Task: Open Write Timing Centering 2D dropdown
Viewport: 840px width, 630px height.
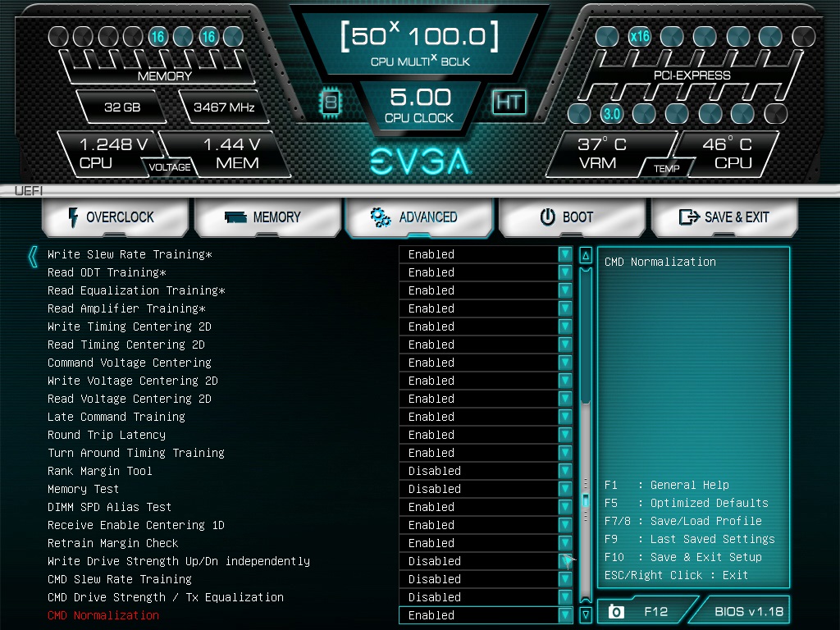Action: (x=564, y=326)
